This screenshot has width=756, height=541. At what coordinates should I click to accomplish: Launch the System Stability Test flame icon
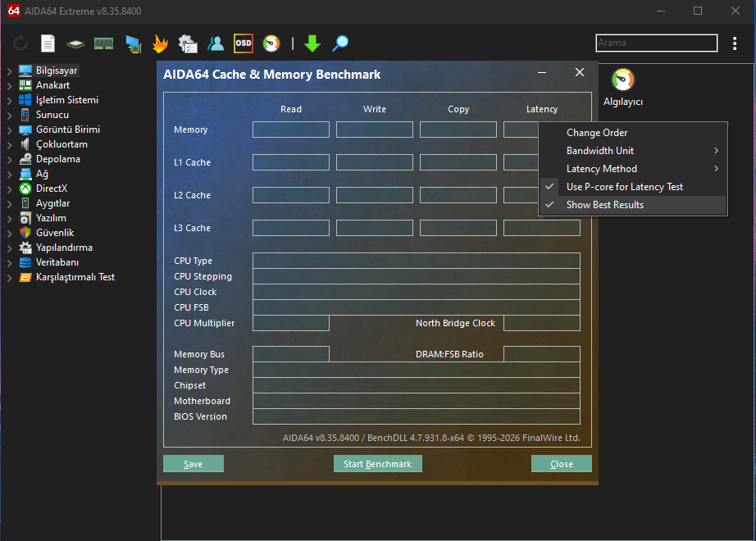pos(160,43)
